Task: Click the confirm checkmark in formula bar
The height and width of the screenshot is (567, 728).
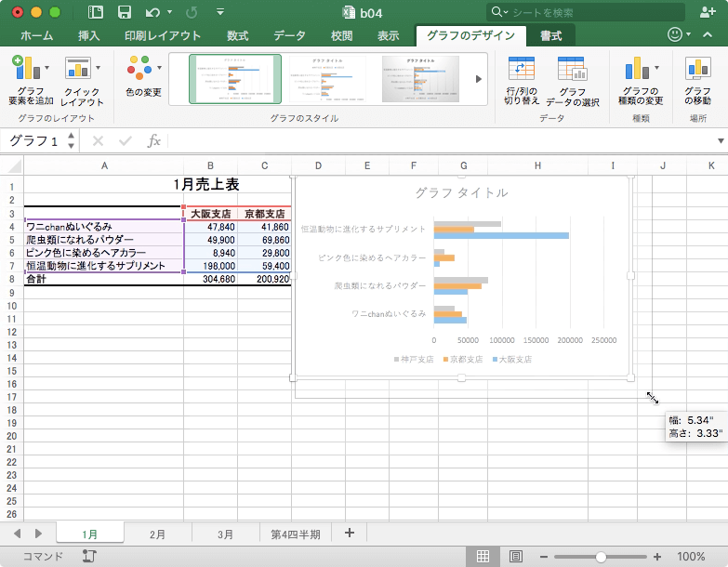Action: (126, 140)
